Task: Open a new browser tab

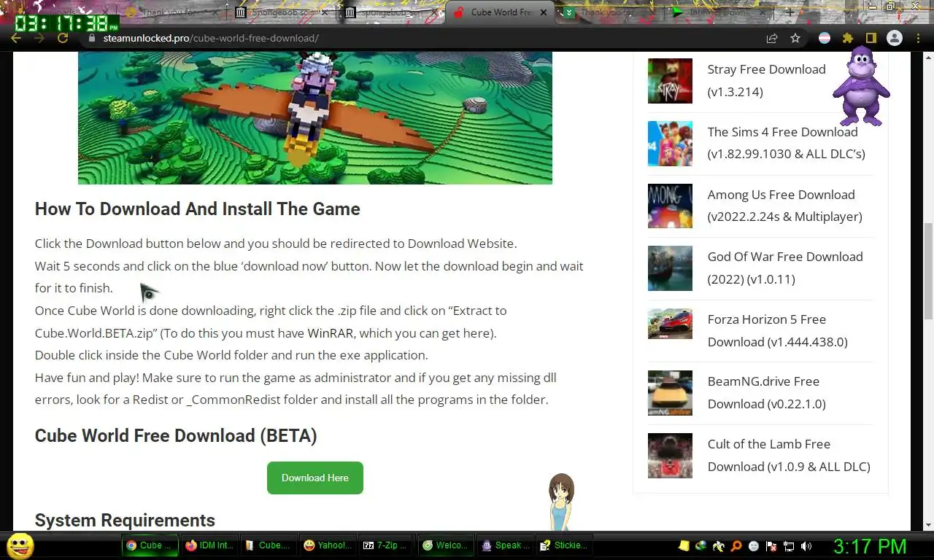Action: tap(789, 12)
